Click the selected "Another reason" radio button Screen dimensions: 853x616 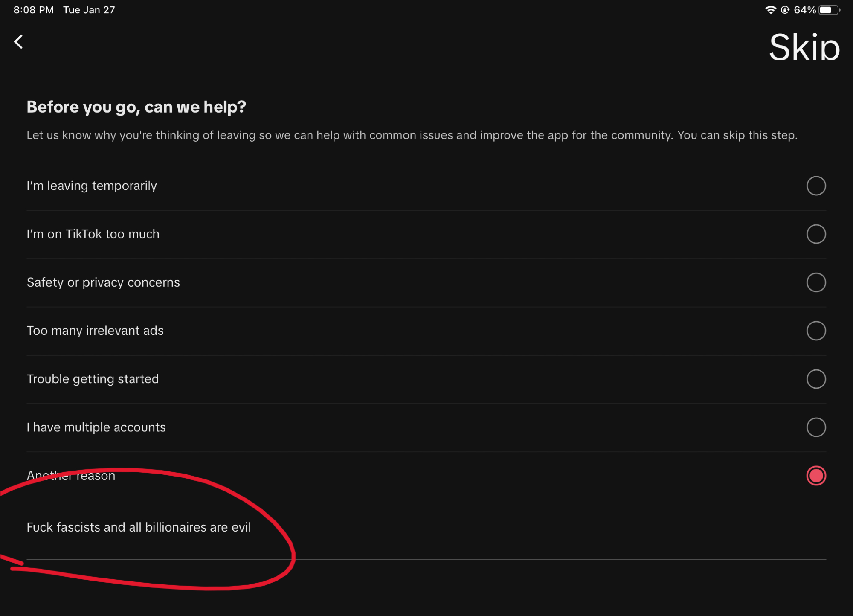[816, 476]
